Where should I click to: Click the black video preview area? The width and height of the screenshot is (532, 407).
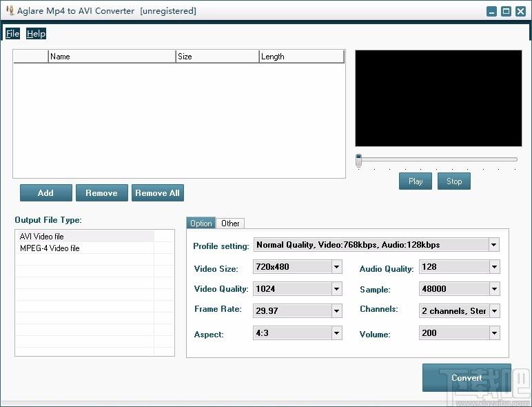438,99
